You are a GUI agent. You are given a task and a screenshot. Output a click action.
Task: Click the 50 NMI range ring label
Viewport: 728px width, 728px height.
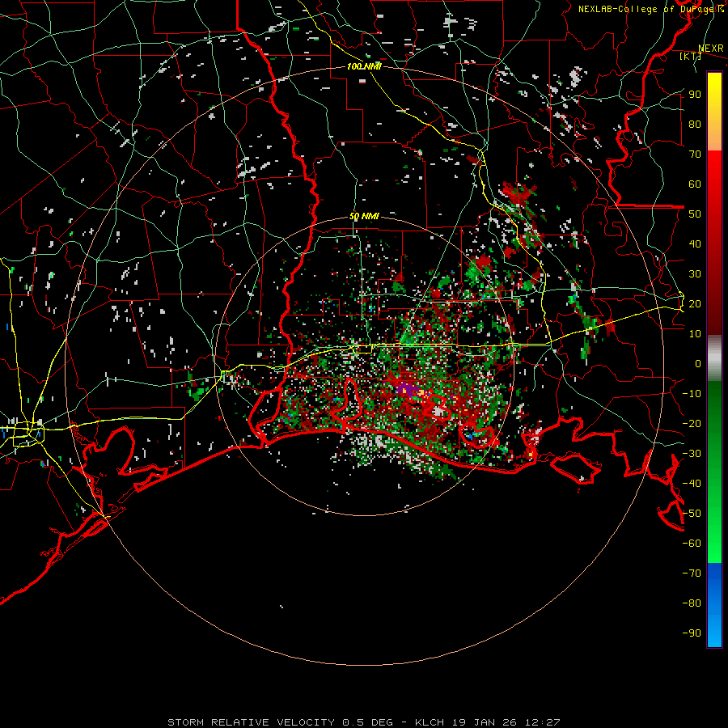point(364,216)
